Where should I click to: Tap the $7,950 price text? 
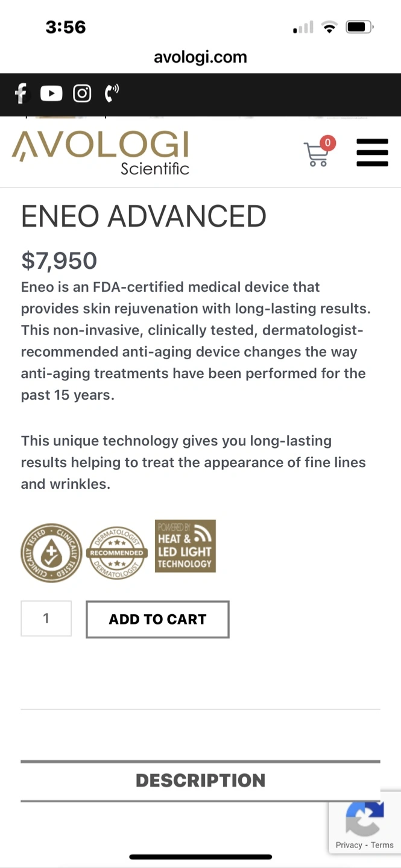[59, 261]
